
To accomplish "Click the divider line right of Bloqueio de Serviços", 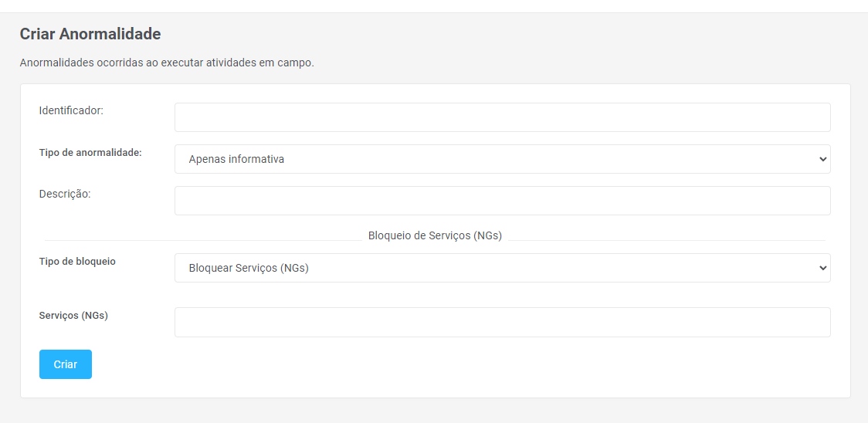I will [666, 240].
